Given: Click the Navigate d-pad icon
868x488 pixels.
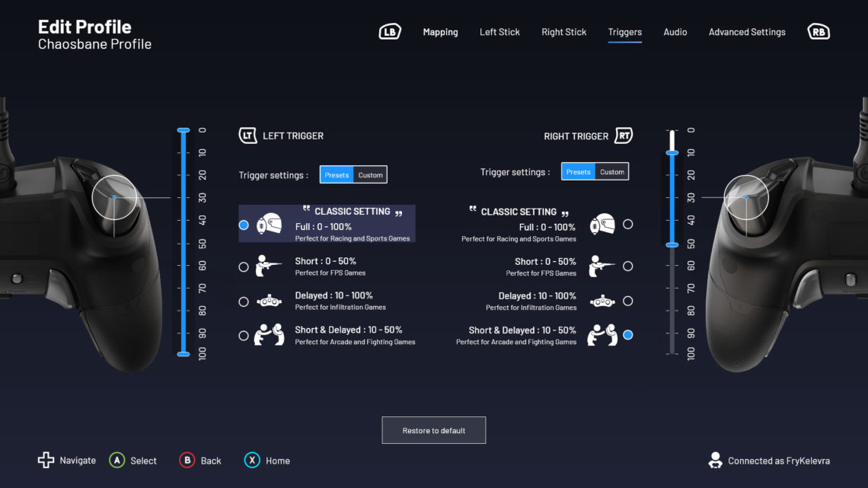Looking at the screenshot, I should [x=46, y=460].
